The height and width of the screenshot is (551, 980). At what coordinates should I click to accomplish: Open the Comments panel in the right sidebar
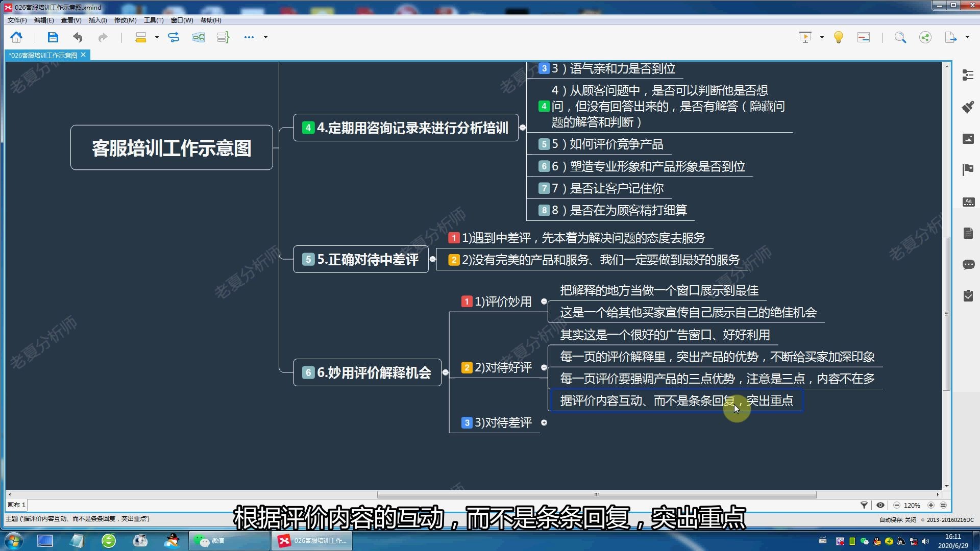(968, 264)
